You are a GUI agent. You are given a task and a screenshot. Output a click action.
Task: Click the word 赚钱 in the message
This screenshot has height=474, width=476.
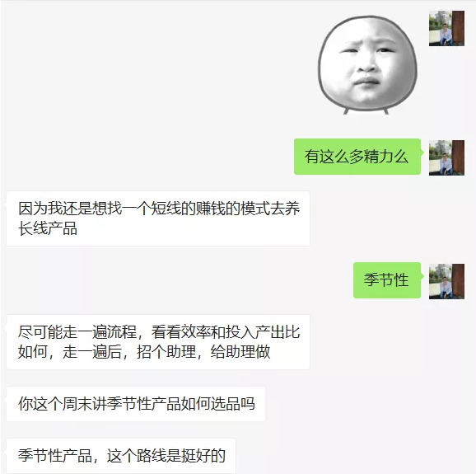(210, 209)
